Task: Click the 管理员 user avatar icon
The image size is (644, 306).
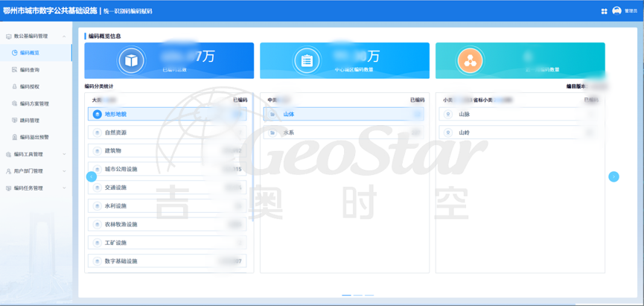Action: 616,10
